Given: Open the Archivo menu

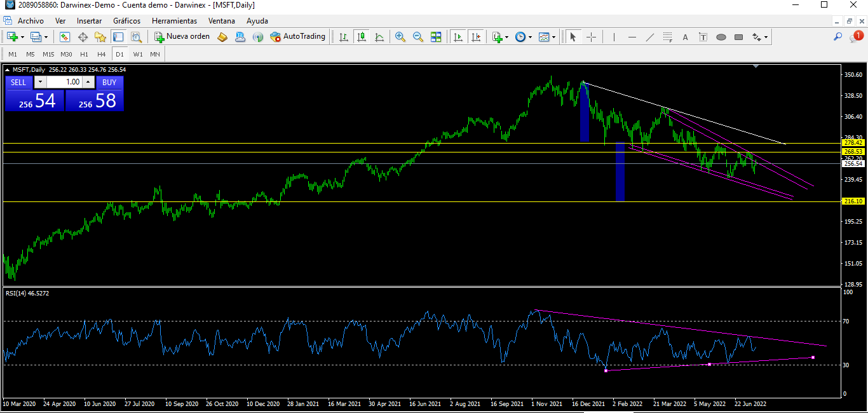Looking at the screenshot, I should 31,21.
